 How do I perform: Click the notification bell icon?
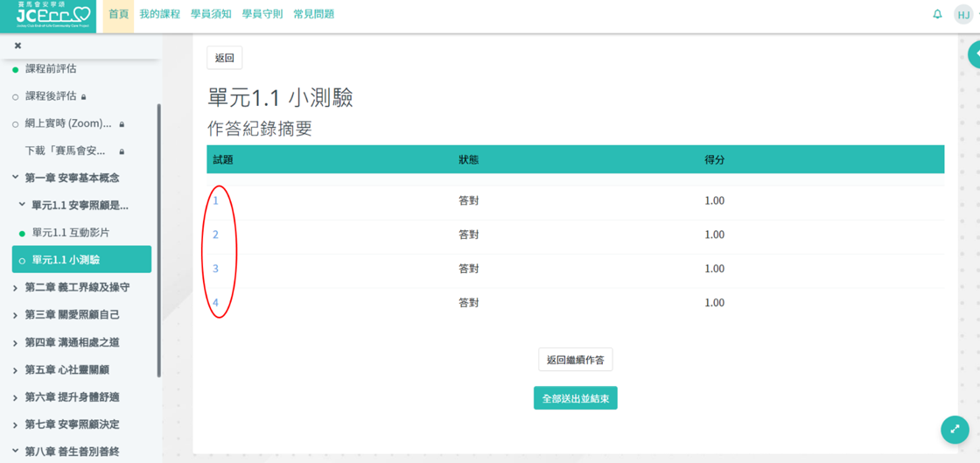click(937, 14)
